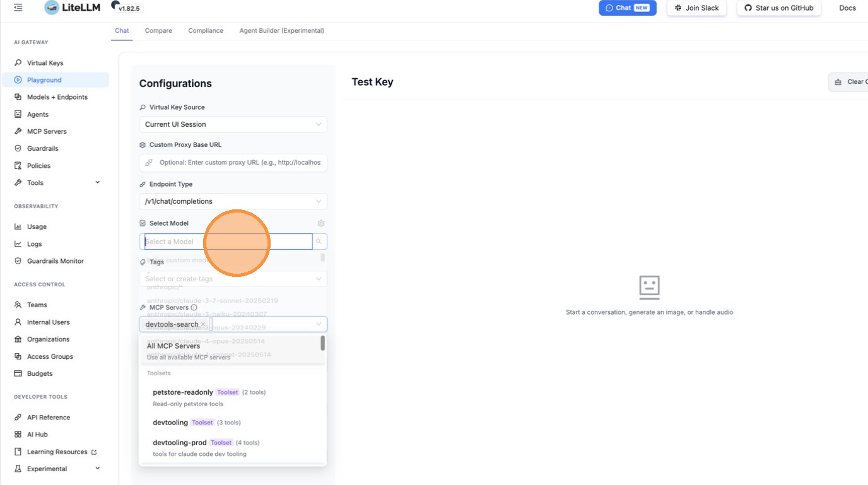Click the model search magnifier icon
The image size is (868, 485).
[x=319, y=242]
